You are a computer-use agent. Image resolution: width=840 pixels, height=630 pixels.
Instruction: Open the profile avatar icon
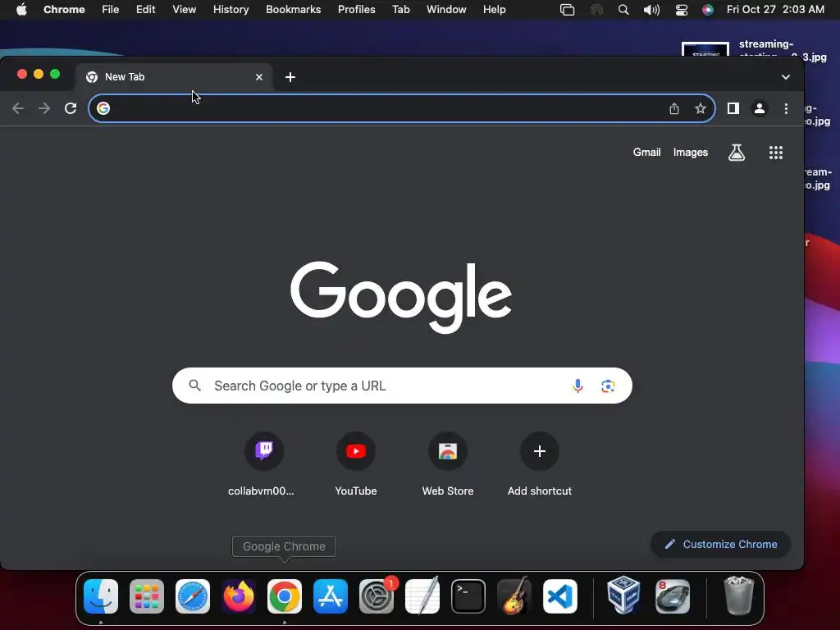coord(759,108)
